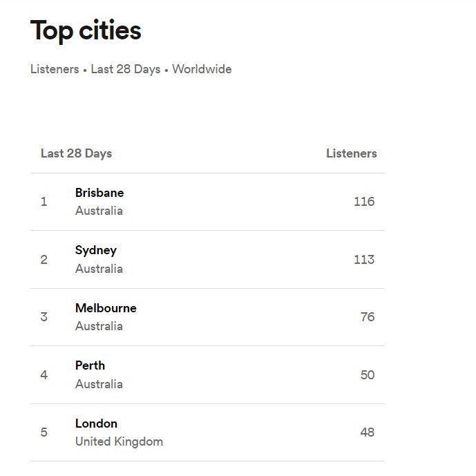Click rank number 4 beside Perth

(x=44, y=375)
